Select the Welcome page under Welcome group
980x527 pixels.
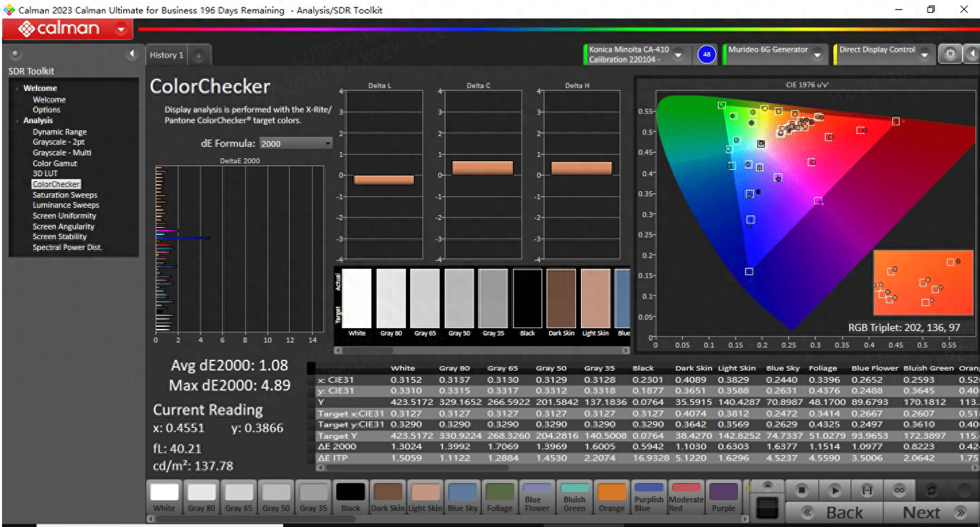(49, 100)
